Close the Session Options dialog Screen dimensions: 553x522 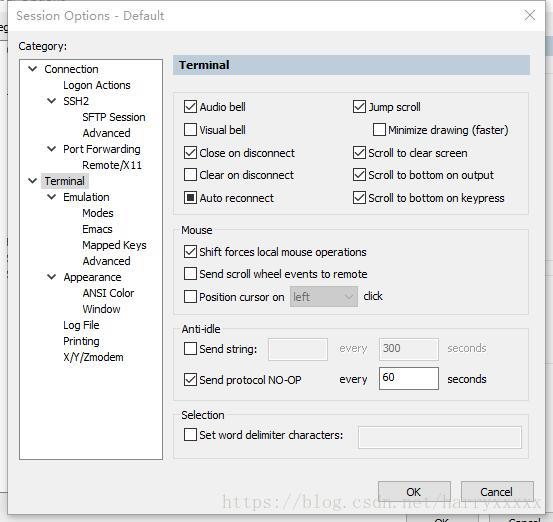pyautogui.click(x=530, y=16)
